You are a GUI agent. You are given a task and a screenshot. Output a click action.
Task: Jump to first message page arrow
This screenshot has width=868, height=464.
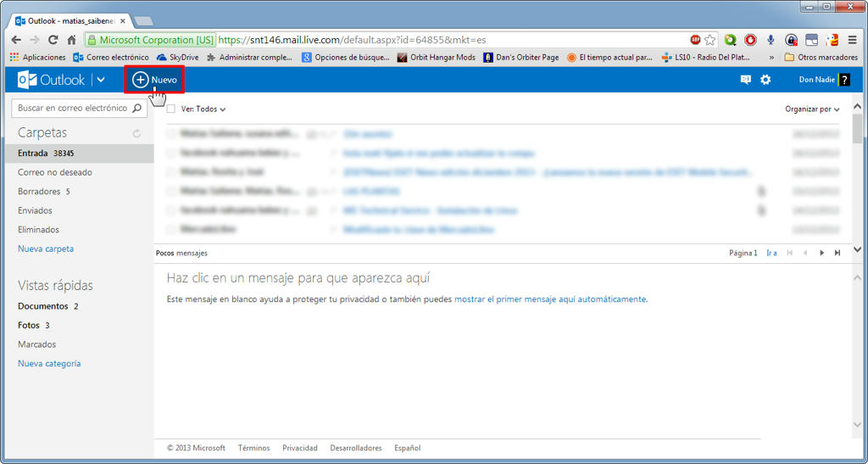pyautogui.click(x=789, y=253)
